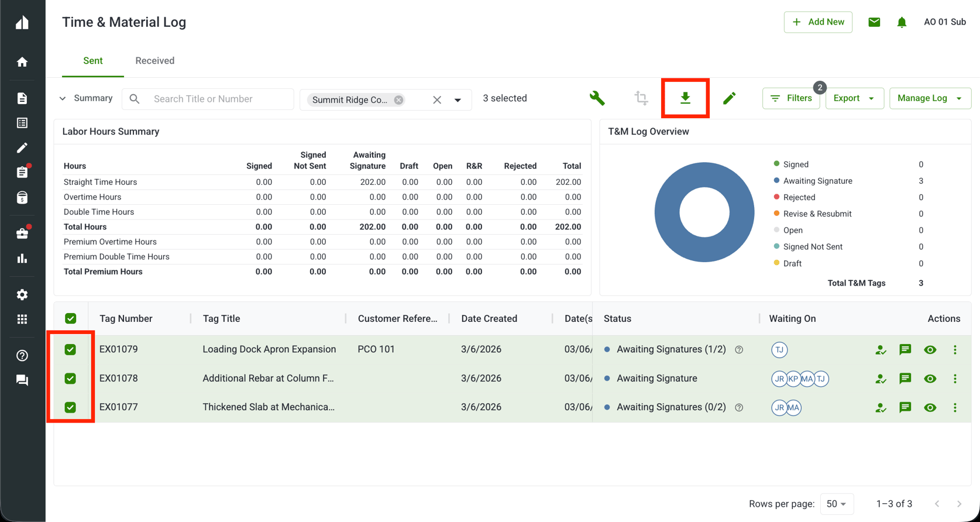Image resolution: width=980 pixels, height=522 pixels.
Task: Open the clipboard icon with red badge
Action: click(x=22, y=172)
